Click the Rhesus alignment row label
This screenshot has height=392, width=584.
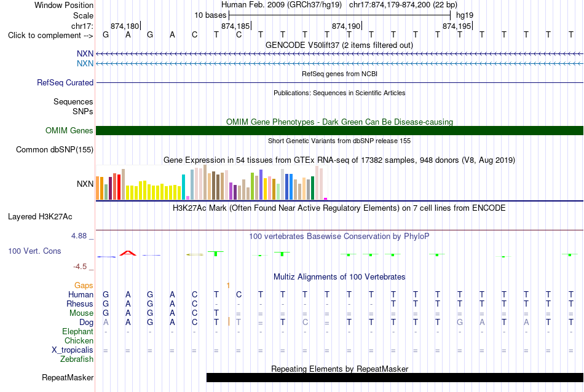coord(80,304)
